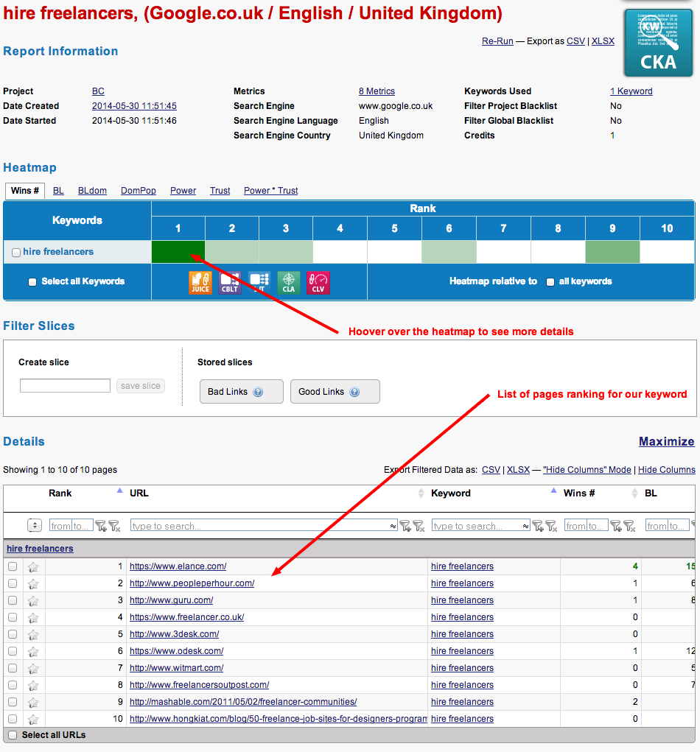Sort by the Keyword column header
700x752 pixels.
click(450, 493)
